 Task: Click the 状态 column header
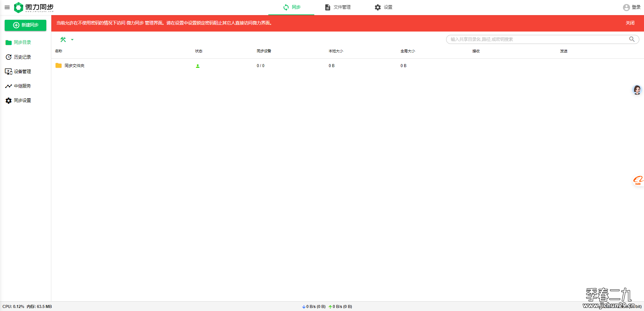[199, 51]
